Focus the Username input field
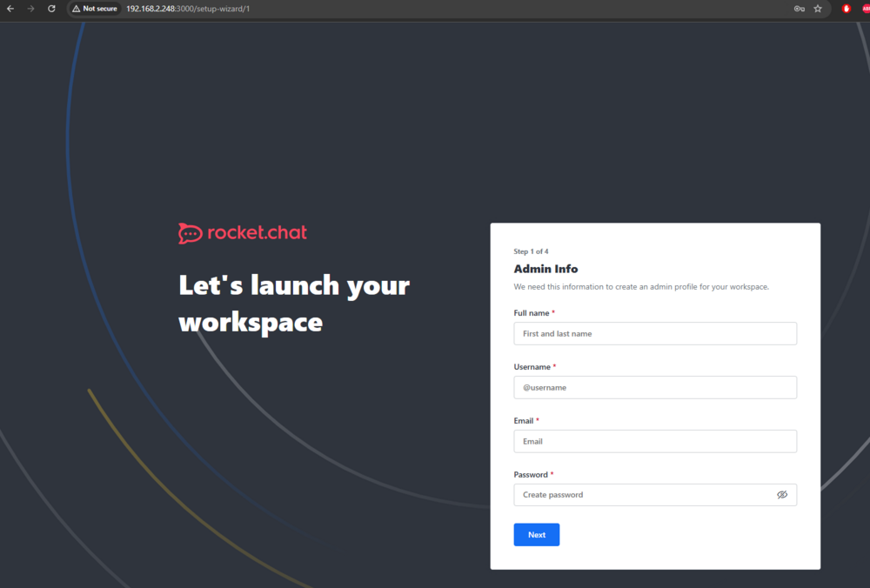The image size is (870, 588). pyautogui.click(x=655, y=387)
